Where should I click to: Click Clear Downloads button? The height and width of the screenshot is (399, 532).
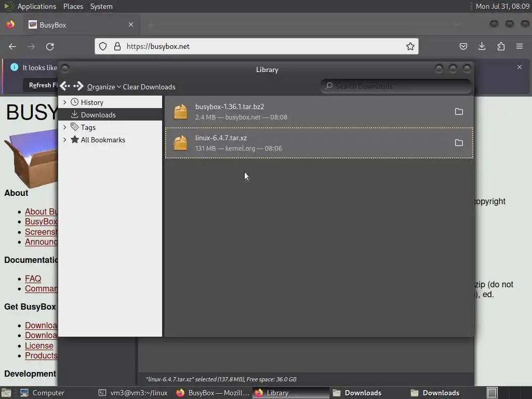coord(149,87)
